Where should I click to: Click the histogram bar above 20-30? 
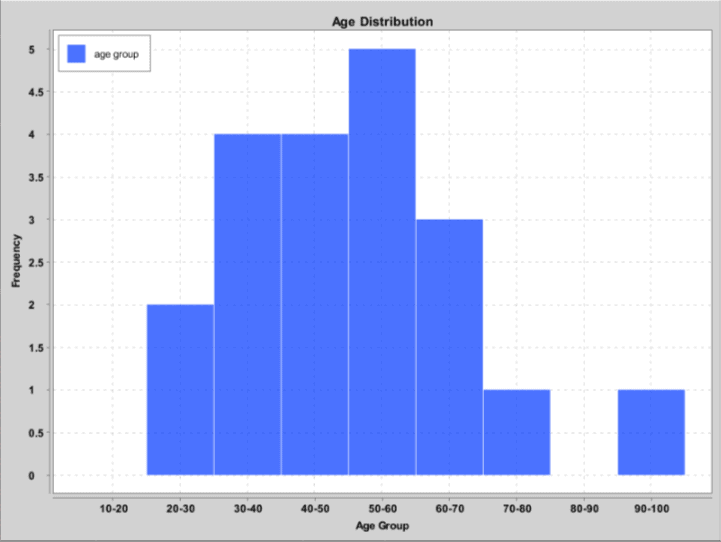pos(180,390)
